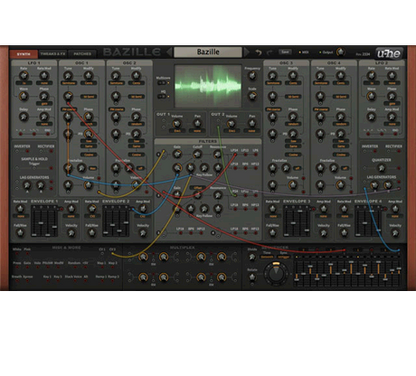Click the LFO 1 Wave knob

coord(23,96)
